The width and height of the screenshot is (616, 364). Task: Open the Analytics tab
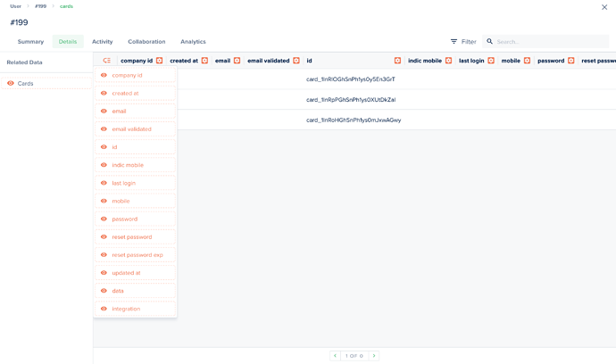[193, 42]
